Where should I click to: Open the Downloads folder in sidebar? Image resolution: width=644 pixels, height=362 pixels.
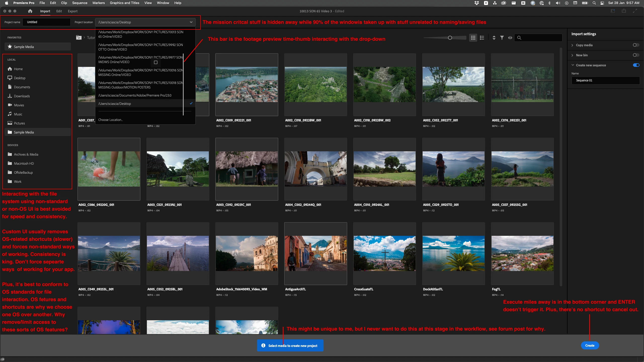pos(22,96)
